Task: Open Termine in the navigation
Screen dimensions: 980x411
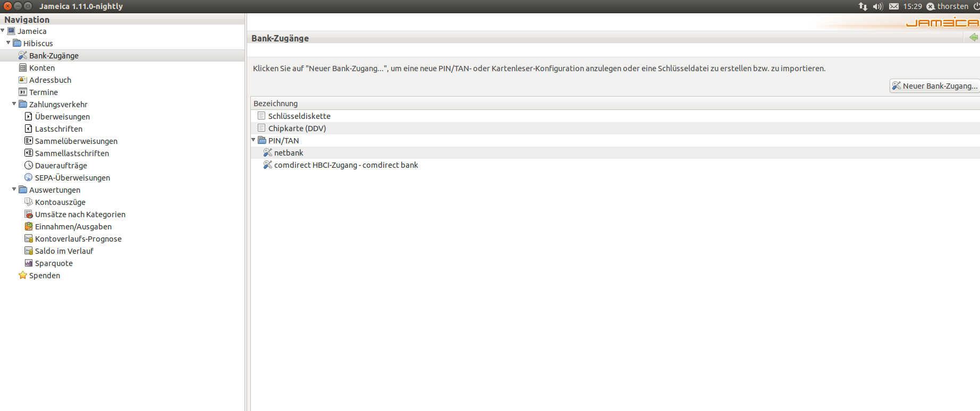Action: click(44, 92)
